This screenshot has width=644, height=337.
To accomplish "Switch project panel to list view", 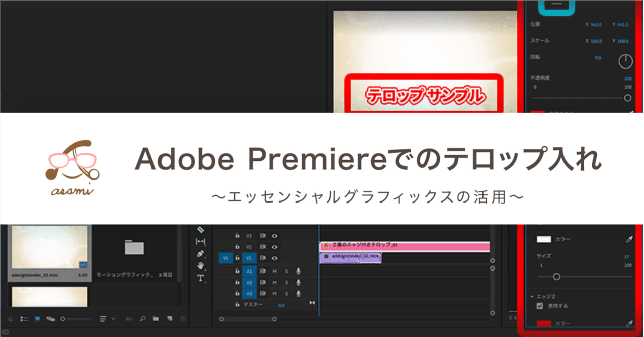I will click(24, 319).
